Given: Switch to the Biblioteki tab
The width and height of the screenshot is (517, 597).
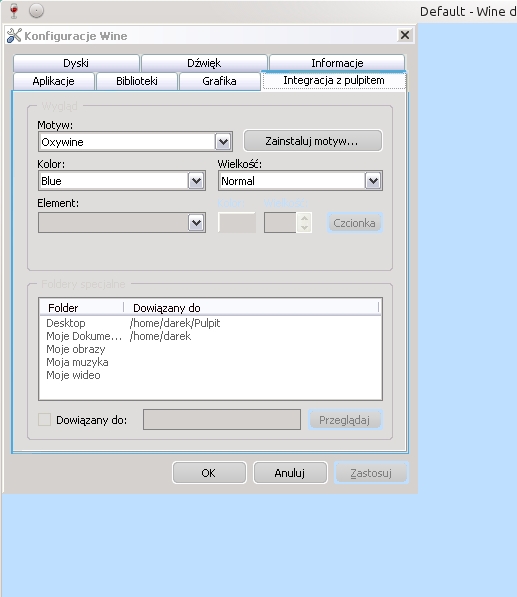Looking at the screenshot, I should click(x=137, y=81).
